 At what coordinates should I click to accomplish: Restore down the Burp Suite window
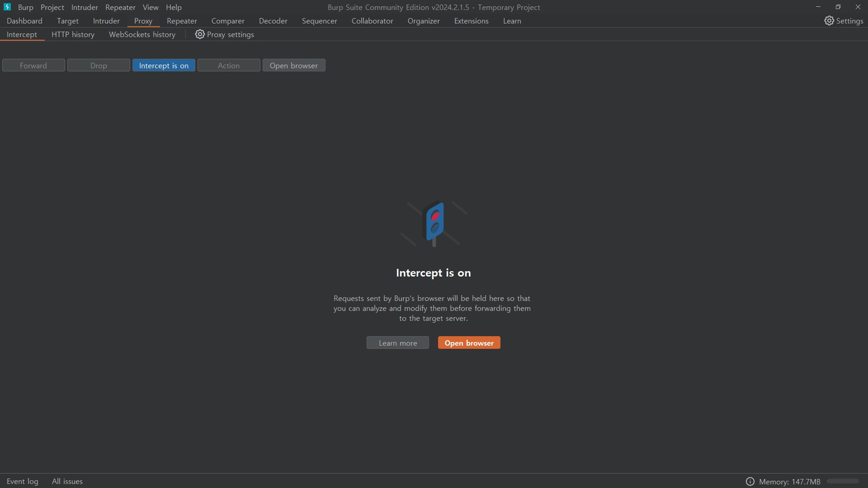(838, 7)
